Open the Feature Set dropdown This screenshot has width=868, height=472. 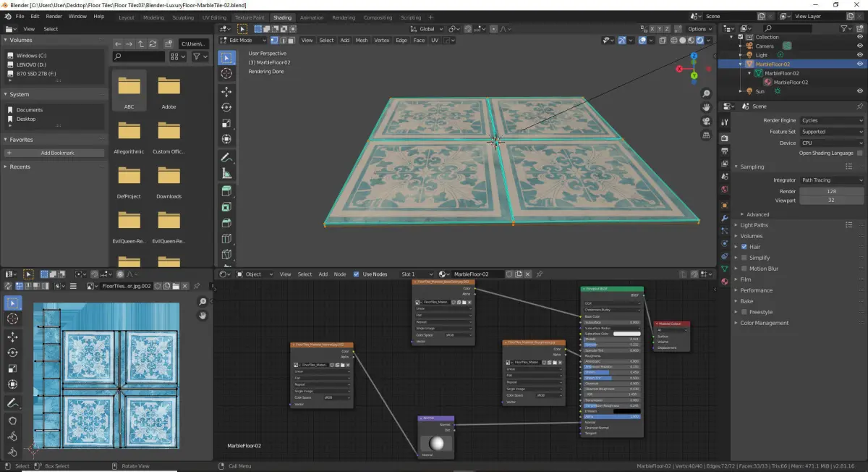click(x=832, y=132)
